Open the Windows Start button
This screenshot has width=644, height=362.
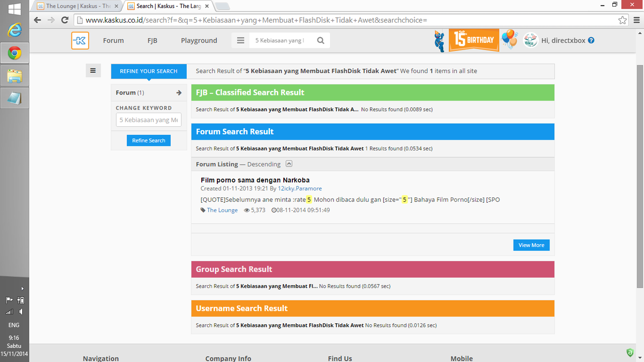[15, 9]
